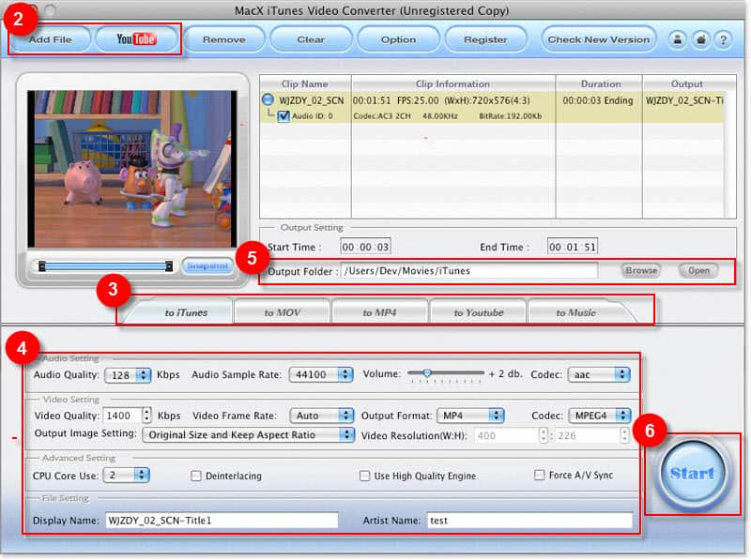This screenshot has height=560, width=751.
Task: Open help with the question mark icon
Action: (x=723, y=39)
